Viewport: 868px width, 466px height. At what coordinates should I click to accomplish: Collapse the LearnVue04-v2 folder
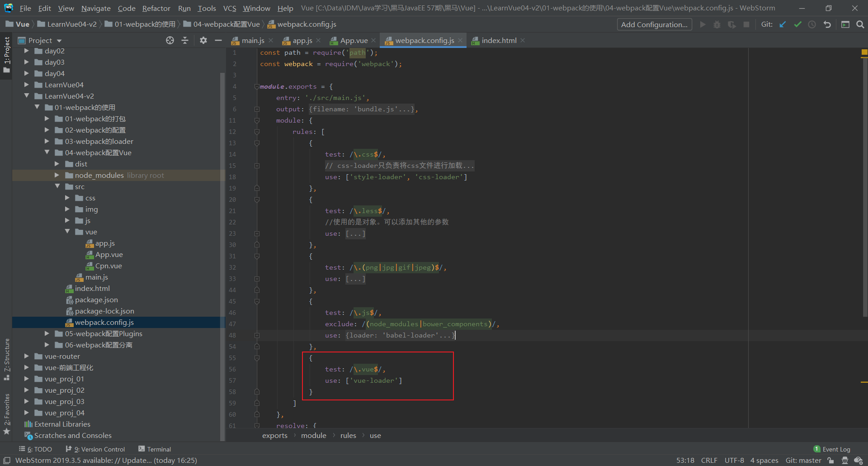click(x=26, y=96)
